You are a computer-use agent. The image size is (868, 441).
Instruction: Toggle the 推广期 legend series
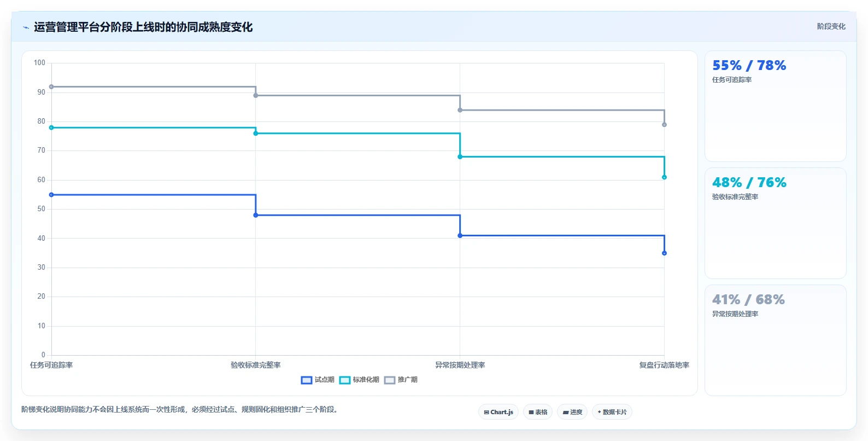tap(401, 380)
